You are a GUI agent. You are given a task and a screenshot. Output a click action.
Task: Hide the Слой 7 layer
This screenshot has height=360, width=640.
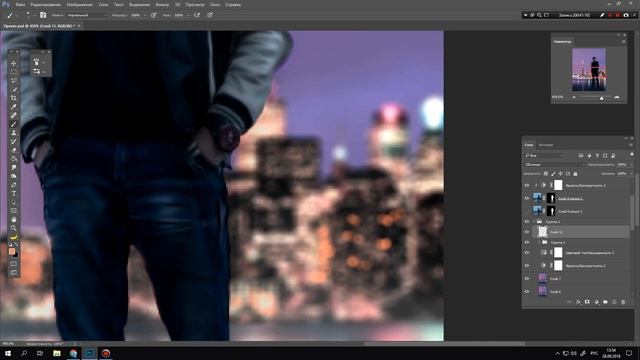527,279
